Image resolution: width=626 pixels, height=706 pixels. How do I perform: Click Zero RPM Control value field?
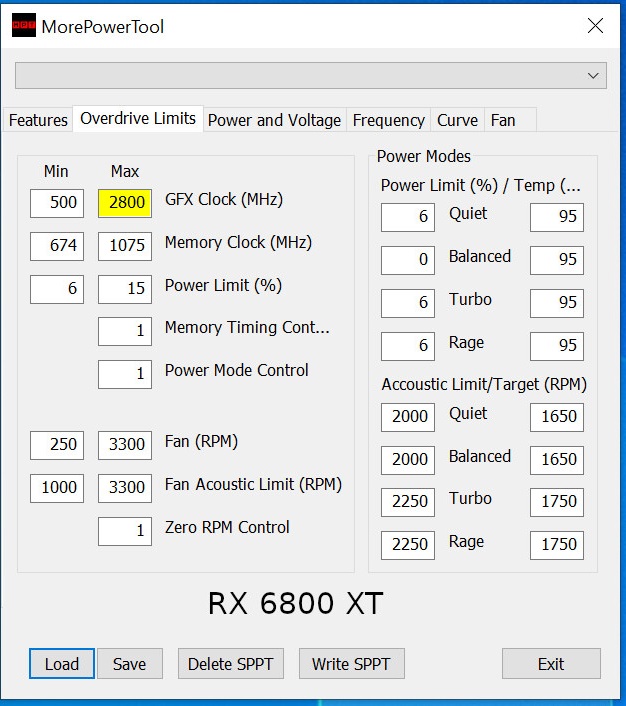(125, 531)
